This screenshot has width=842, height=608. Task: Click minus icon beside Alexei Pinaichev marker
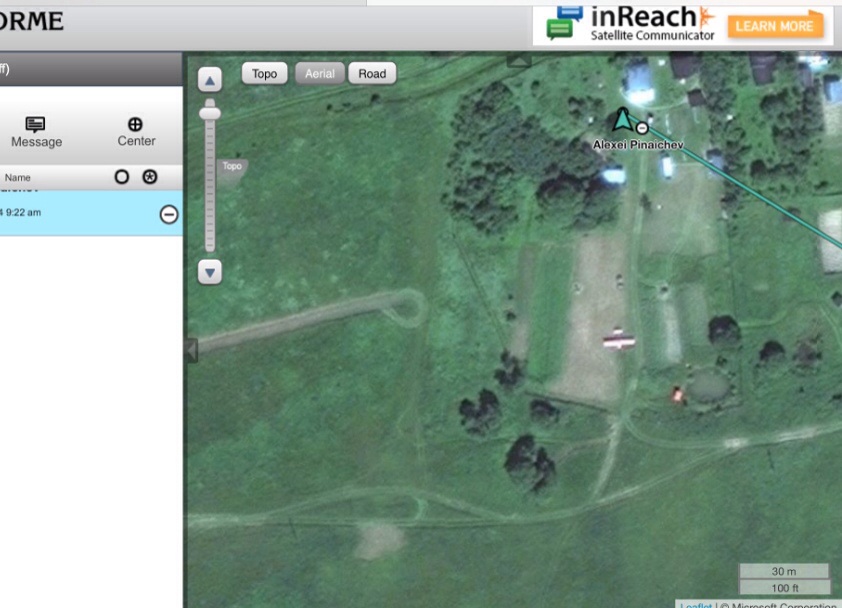pyautogui.click(x=642, y=128)
